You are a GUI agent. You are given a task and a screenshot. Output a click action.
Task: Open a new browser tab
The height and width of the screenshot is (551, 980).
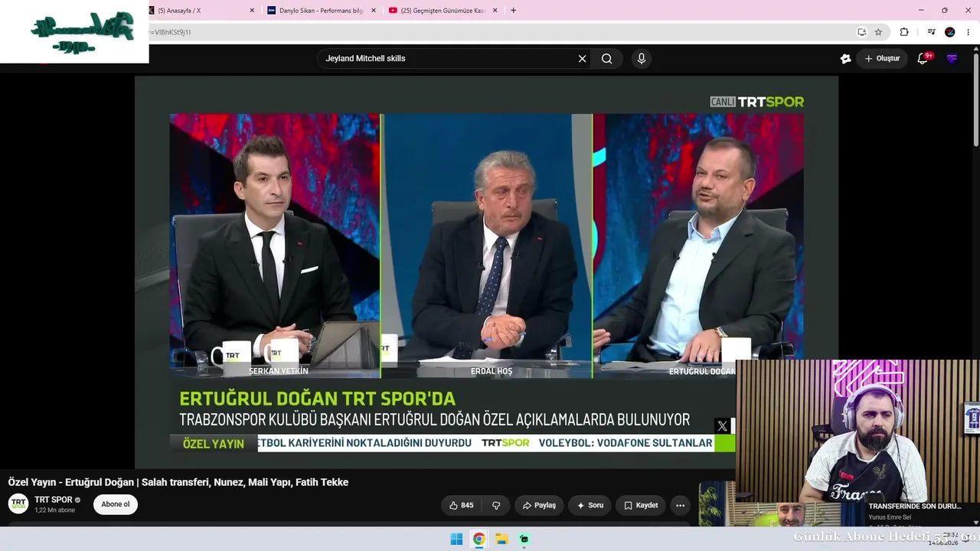point(513,10)
